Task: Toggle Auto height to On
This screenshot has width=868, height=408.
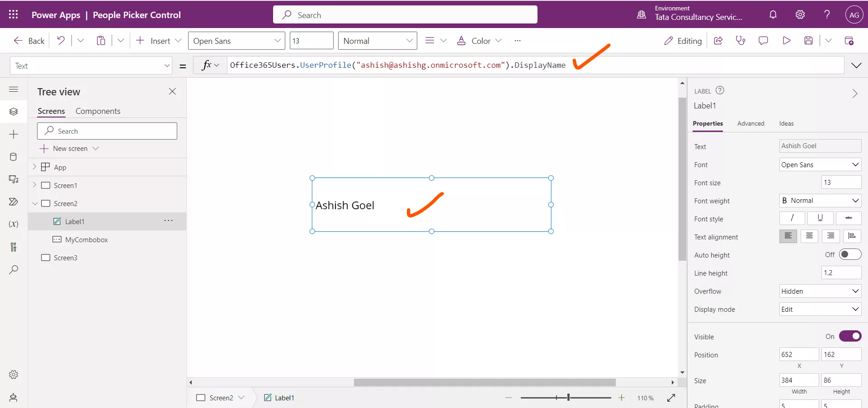Action: 850,254
